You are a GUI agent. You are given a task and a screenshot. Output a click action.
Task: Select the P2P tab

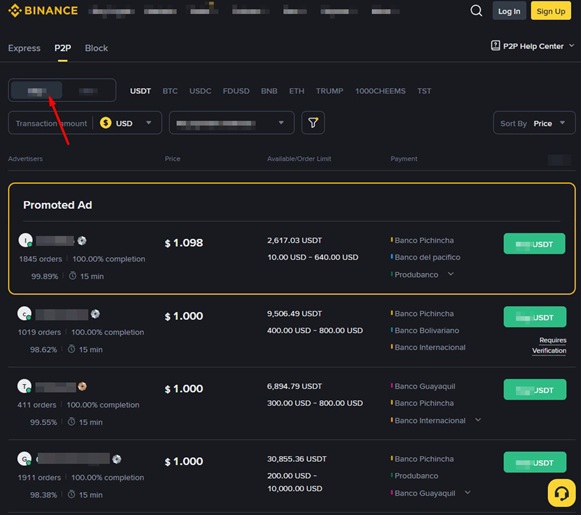coord(63,48)
